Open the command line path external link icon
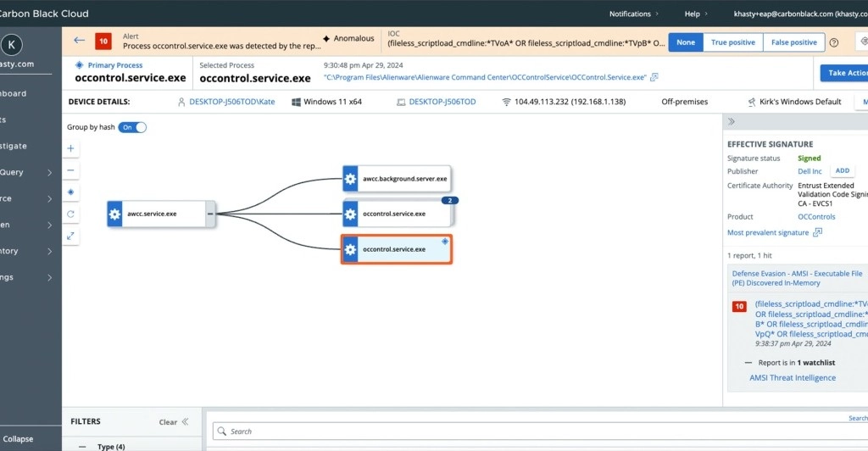 coord(654,77)
